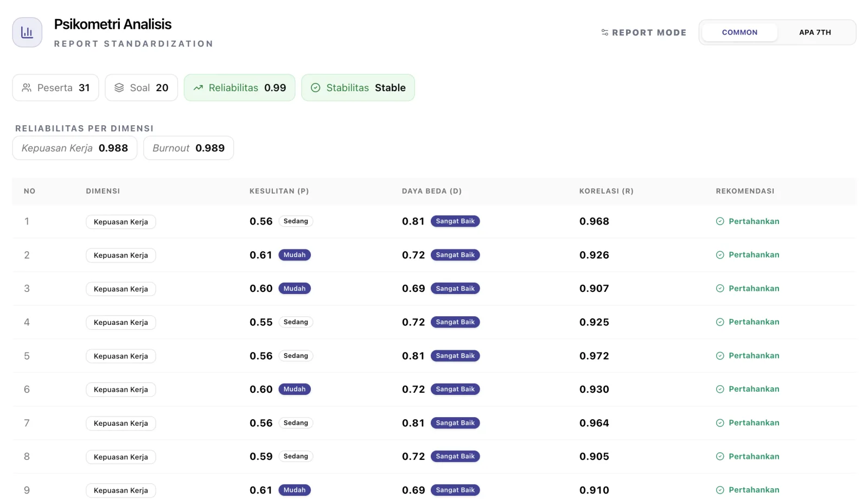Click the trending arrow icon beside Reliabilitas

point(198,88)
